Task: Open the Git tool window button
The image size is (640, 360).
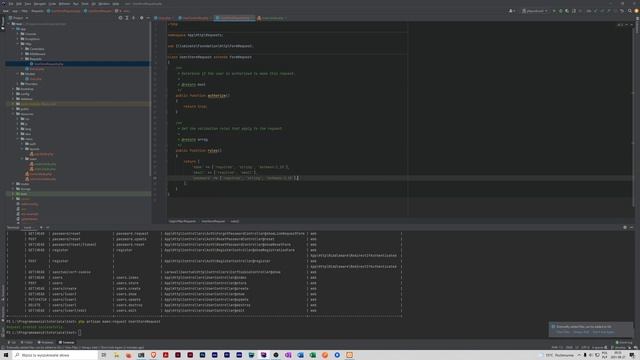Action: (x=11, y=342)
